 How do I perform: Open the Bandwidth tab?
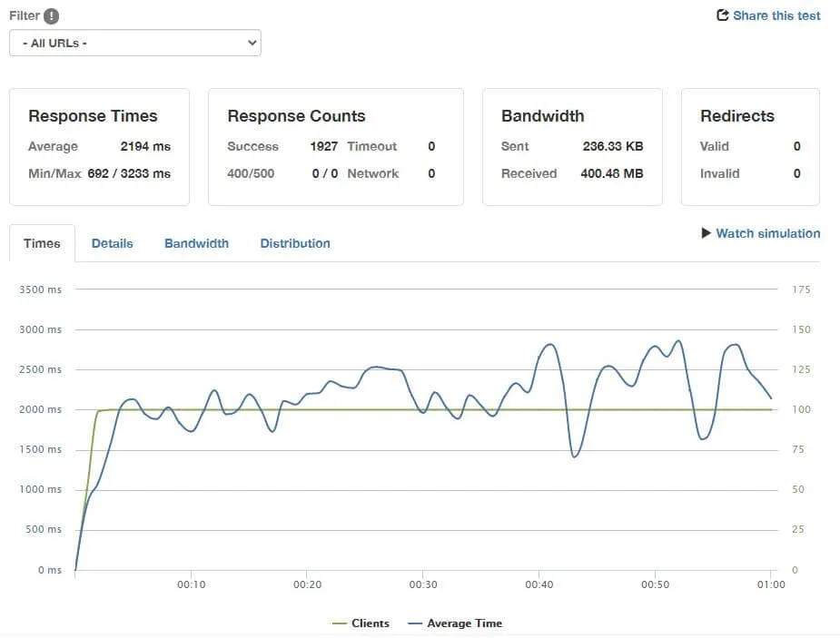coord(197,243)
